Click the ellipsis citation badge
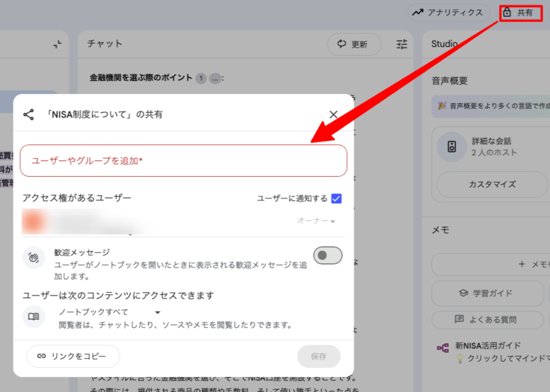550x392 pixels. tap(215, 78)
